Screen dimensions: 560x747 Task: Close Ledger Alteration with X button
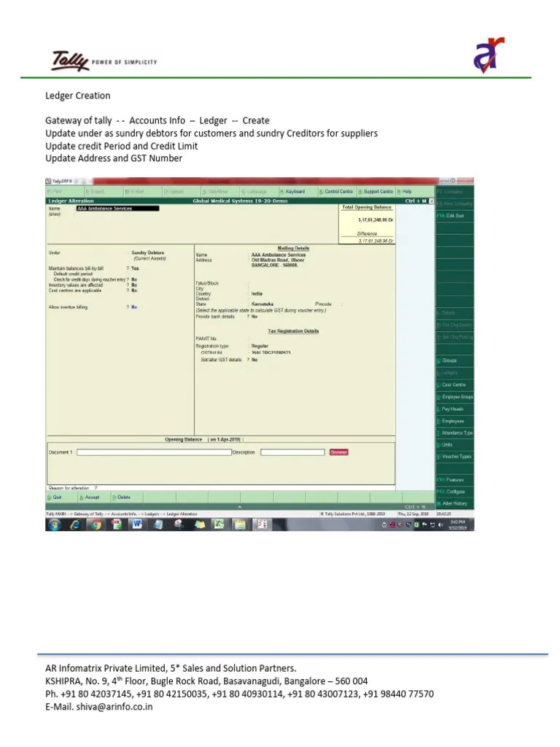(x=432, y=201)
